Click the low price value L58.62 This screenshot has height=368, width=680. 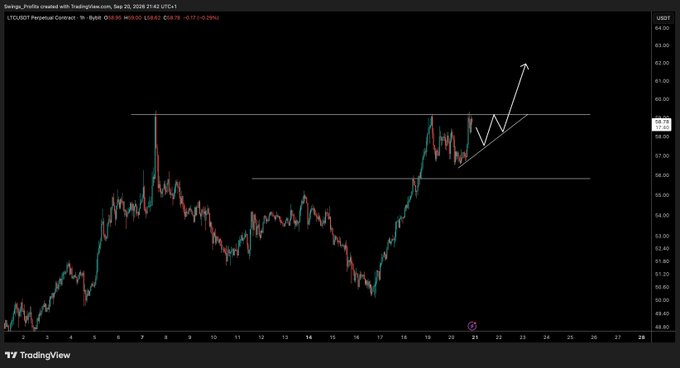tap(152, 18)
